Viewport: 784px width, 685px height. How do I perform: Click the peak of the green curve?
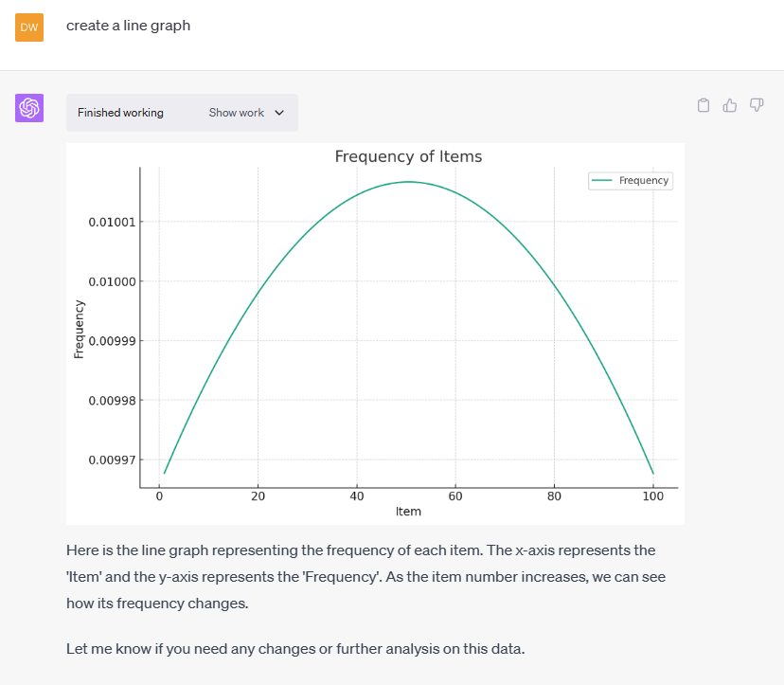click(x=408, y=182)
